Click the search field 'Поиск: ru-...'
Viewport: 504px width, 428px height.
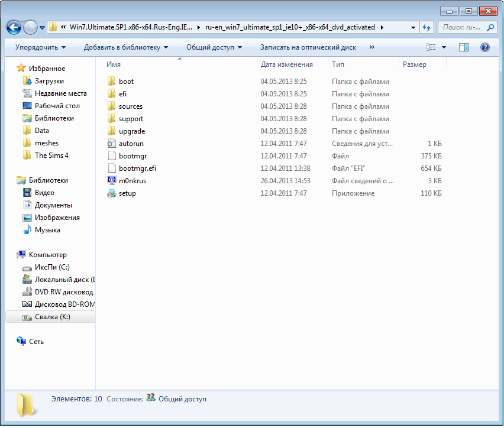pos(462,27)
